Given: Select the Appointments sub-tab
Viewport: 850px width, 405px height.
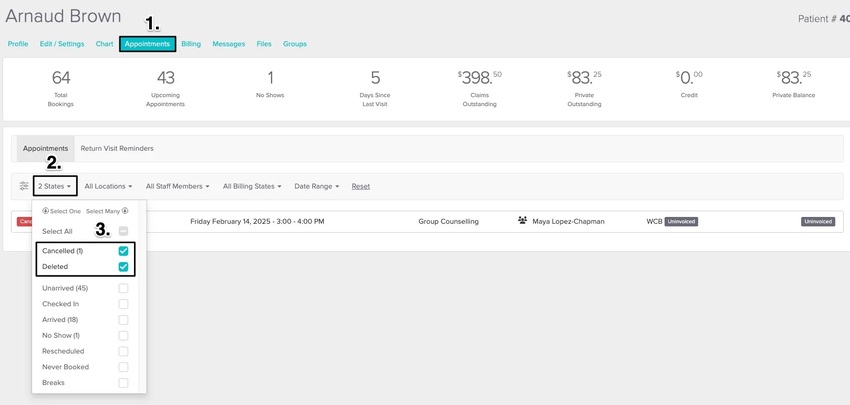Looking at the screenshot, I should click(46, 149).
